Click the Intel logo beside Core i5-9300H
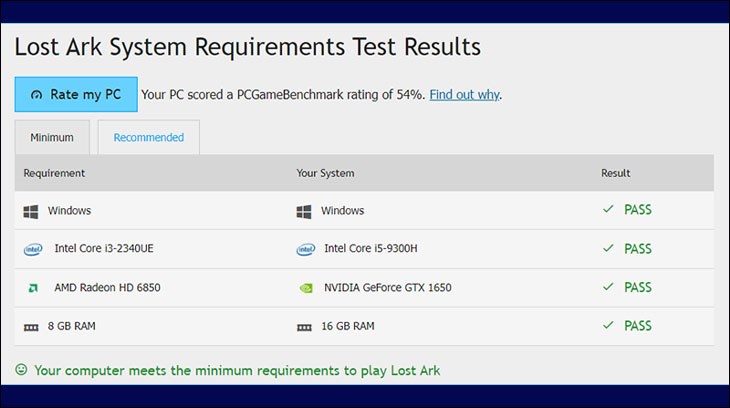The height and width of the screenshot is (408, 730). point(305,249)
